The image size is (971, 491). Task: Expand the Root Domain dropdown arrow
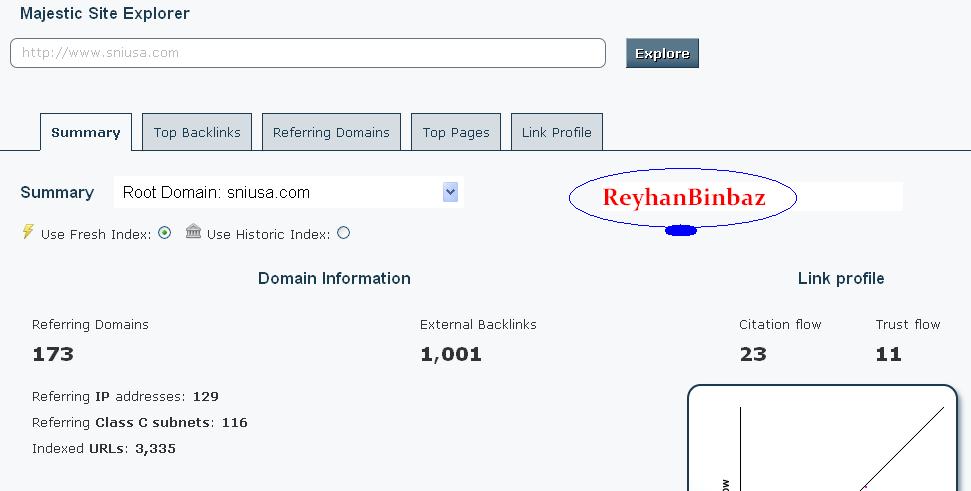[450, 192]
